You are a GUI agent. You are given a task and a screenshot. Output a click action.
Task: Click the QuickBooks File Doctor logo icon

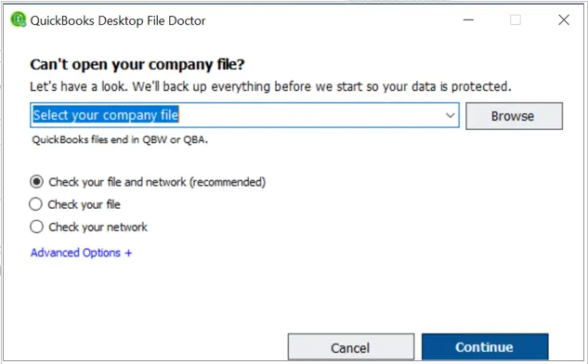click(x=18, y=19)
